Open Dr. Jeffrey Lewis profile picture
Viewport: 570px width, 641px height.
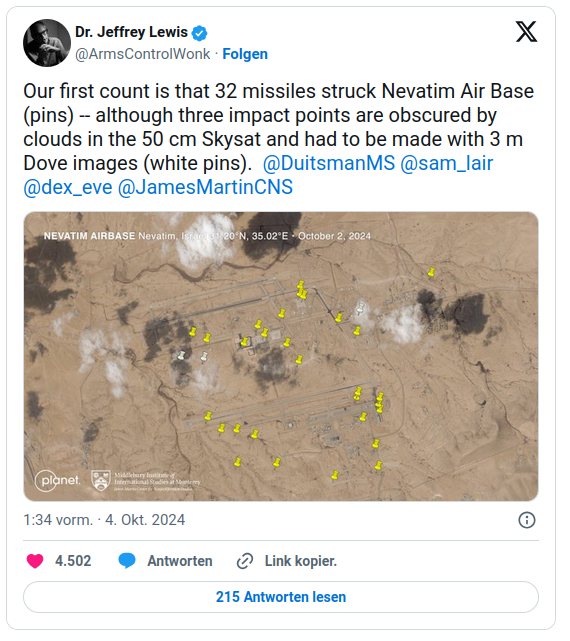pos(47,43)
